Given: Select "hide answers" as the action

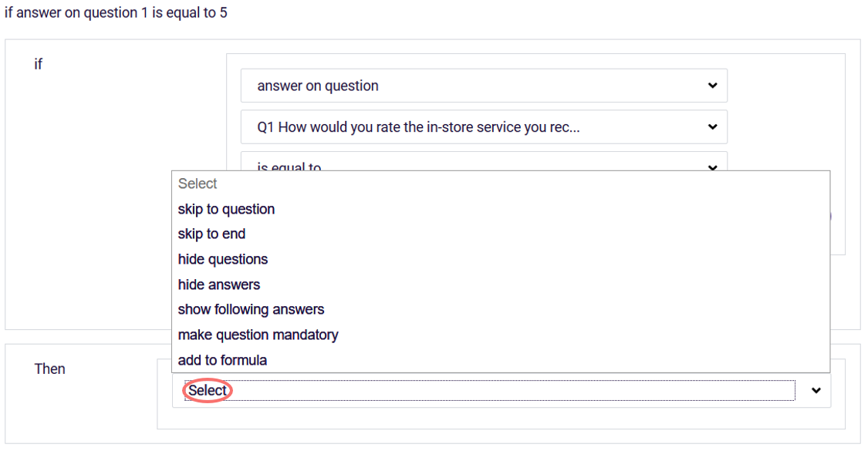Looking at the screenshot, I should (x=217, y=284).
